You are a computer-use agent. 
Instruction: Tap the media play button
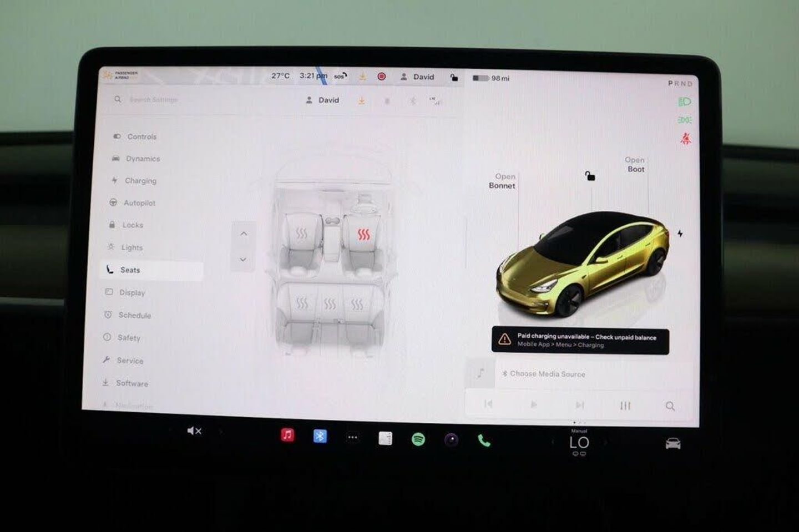(534, 404)
